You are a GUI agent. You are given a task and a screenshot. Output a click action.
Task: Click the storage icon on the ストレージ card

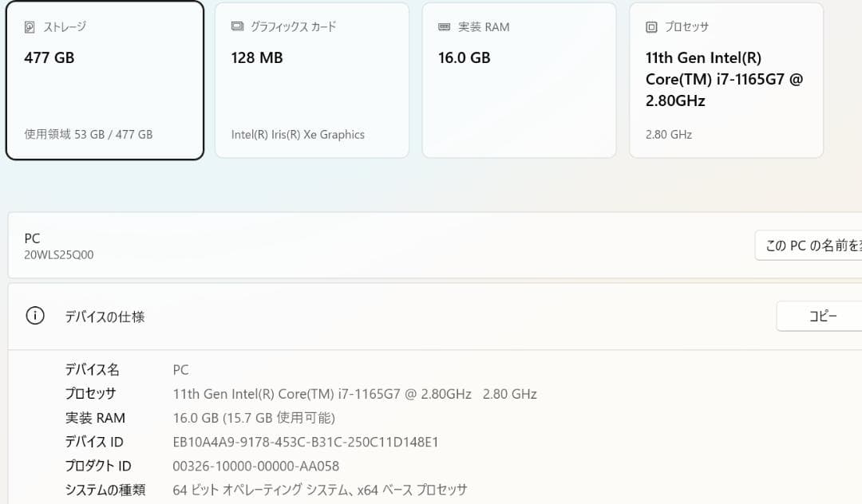pyautogui.click(x=29, y=26)
